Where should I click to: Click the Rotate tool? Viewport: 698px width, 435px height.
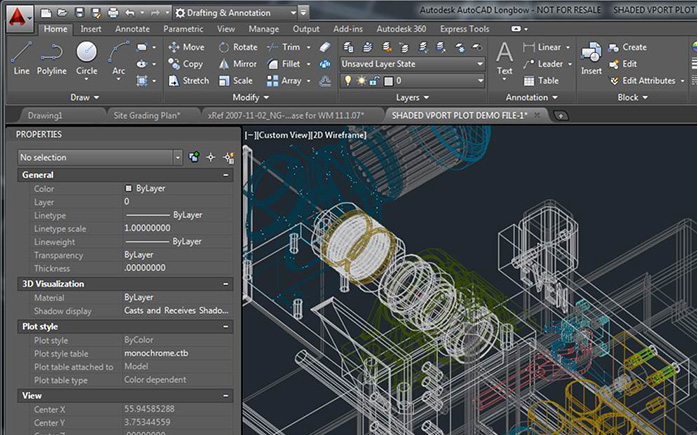[x=238, y=47]
